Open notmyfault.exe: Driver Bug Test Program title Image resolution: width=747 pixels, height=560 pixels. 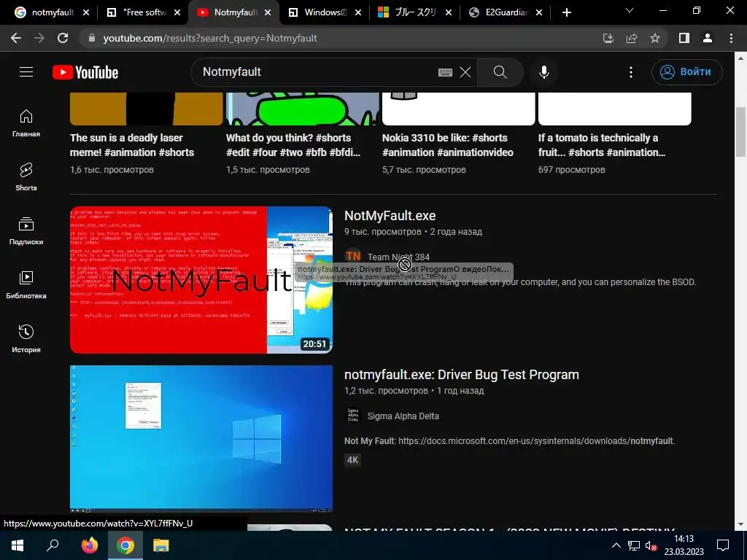[462, 375]
